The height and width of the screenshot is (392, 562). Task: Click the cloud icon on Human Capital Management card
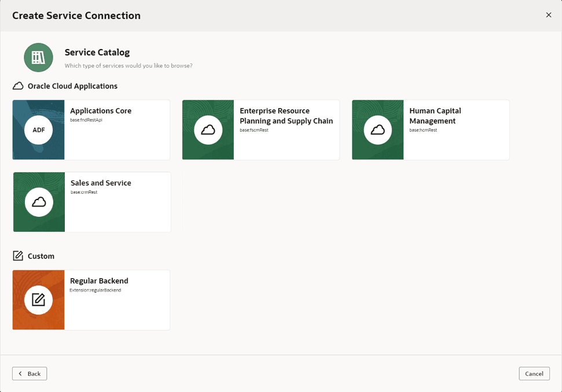377,130
